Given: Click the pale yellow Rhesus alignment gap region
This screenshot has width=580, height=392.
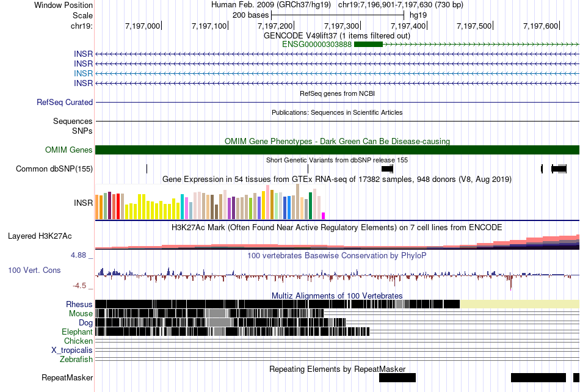Looking at the screenshot, I should 520,304.
